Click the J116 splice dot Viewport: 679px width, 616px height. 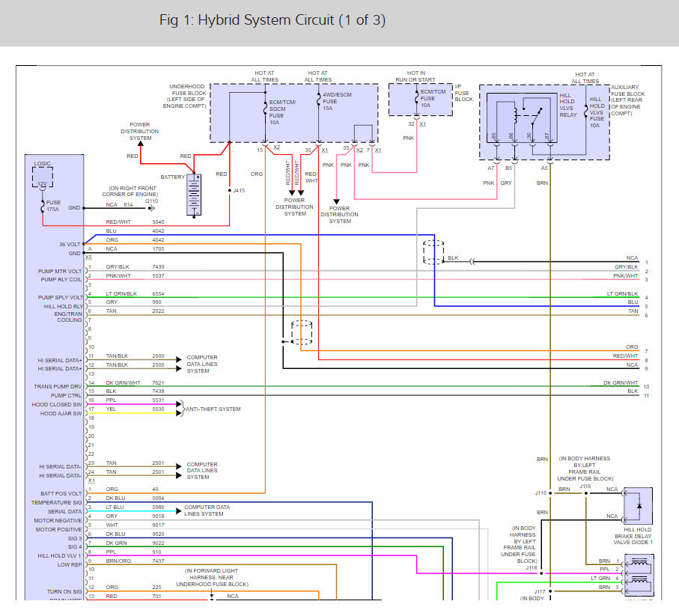tap(586, 493)
